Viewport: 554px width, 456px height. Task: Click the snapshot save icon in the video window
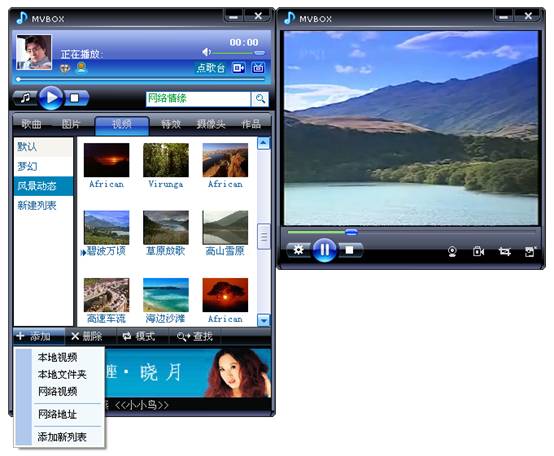(530, 251)
